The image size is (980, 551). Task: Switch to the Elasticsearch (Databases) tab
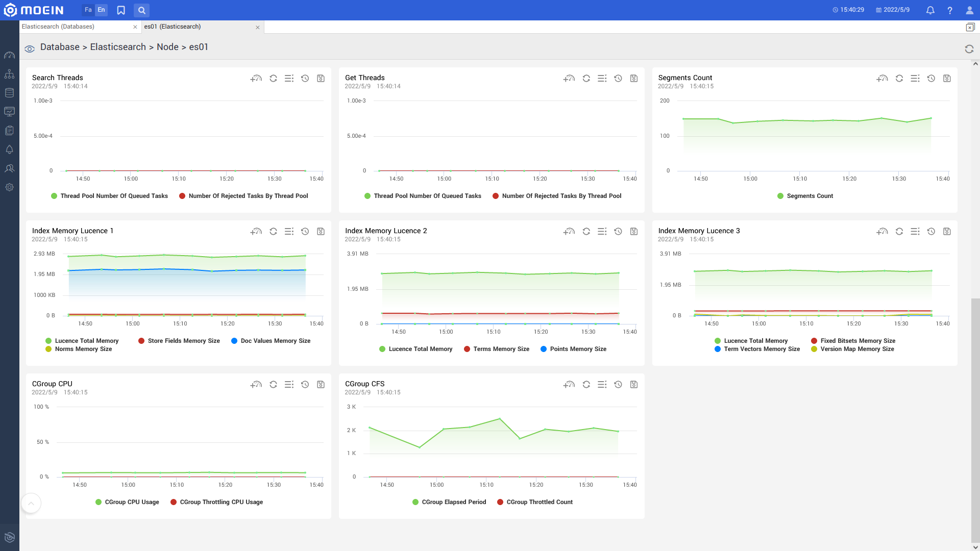tap(58, 27)
